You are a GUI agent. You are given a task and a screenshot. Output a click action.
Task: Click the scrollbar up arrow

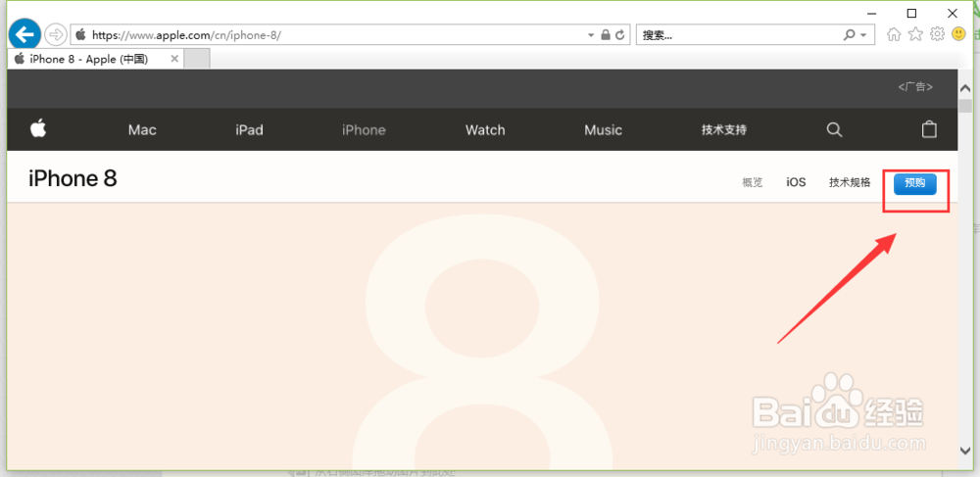[964, 90]
